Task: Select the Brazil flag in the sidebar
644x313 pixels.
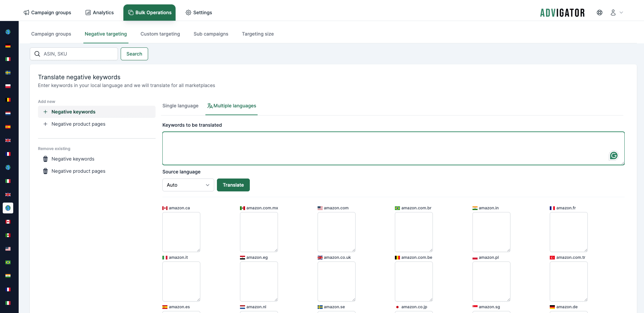Action: 8,263
